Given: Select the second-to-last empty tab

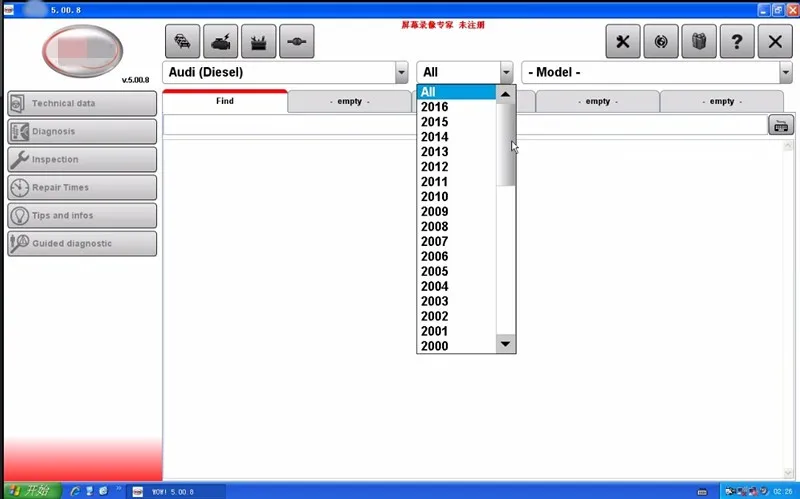Looking at the screenshot, I should pyautogui.click(x=597, y=102).
